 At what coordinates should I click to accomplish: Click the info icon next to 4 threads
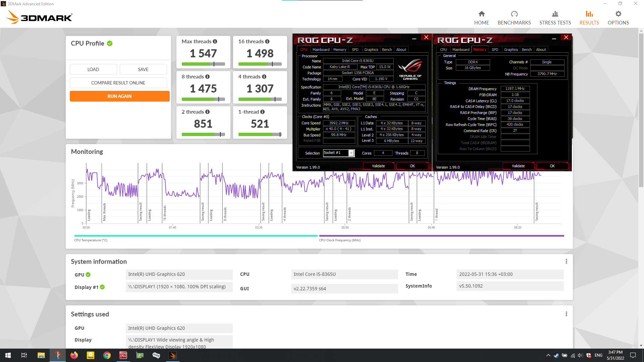tap(264, 77)
